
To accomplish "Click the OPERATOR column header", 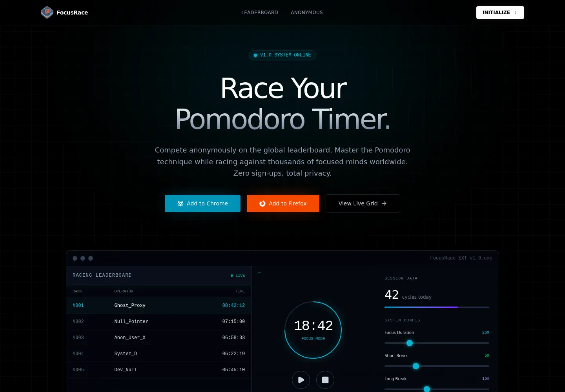I will [x=124, y=291].
